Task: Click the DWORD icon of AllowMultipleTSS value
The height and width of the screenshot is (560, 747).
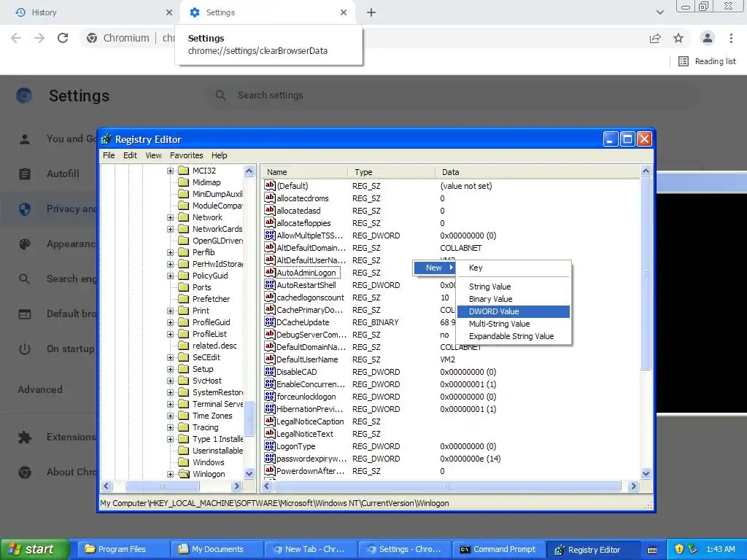Action: click(270, 235)
